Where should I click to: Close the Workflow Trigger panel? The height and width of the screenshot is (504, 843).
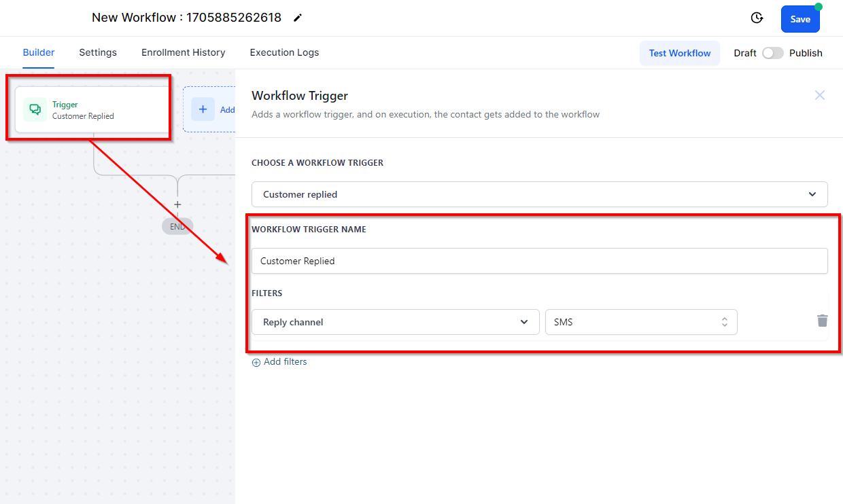[820, 96]
